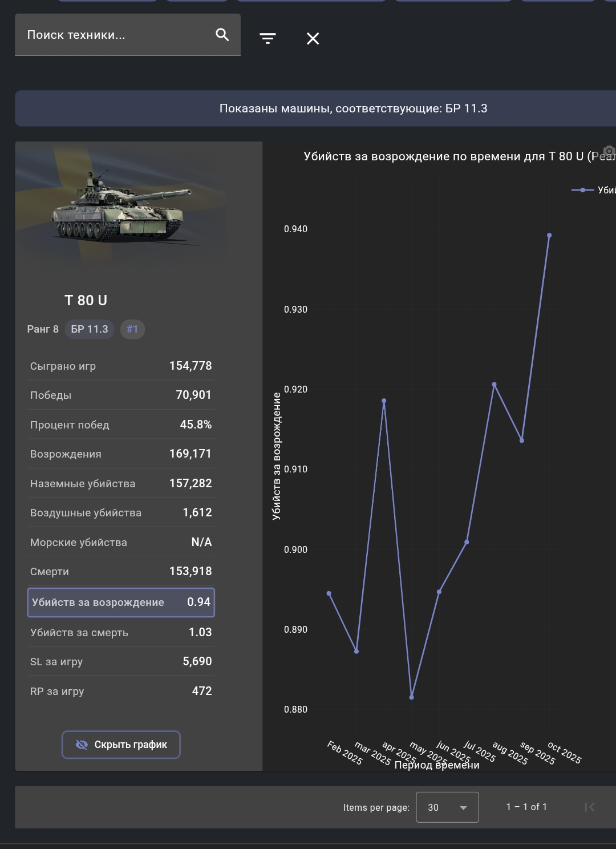
Task: Click the crossed-eye icon in Скрыть график
Action: 82,745
